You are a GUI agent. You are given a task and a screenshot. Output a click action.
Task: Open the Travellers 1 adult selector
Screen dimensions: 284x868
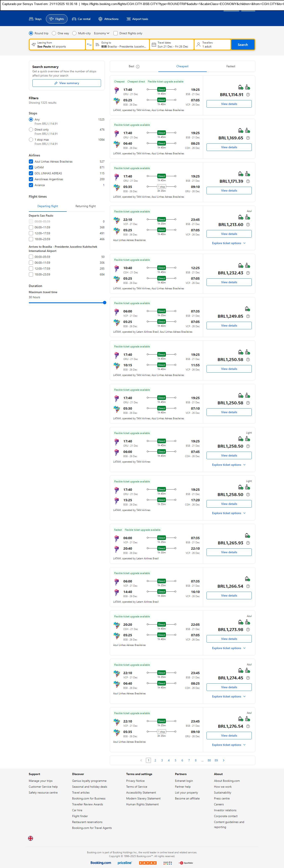(x=212, y=45)
